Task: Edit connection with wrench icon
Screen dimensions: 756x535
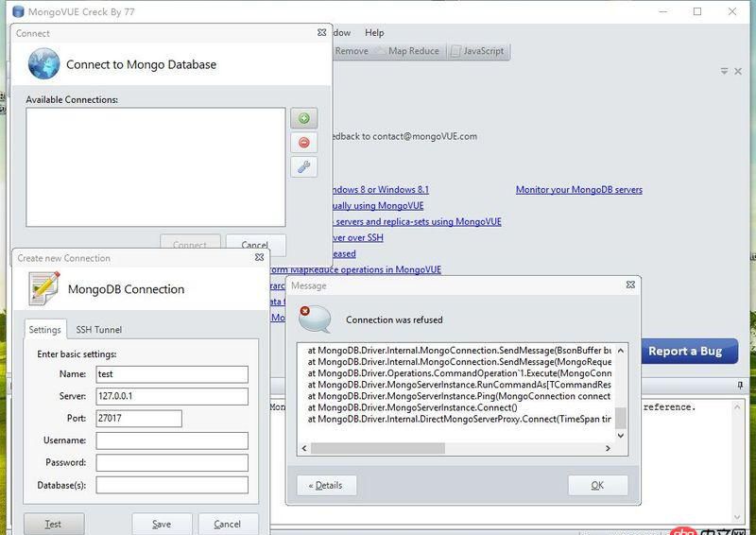Action: 303,167
